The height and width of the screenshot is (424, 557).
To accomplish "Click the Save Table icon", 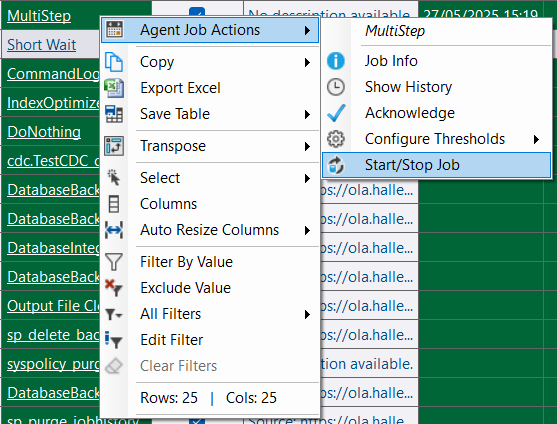I will click(114, 114).
